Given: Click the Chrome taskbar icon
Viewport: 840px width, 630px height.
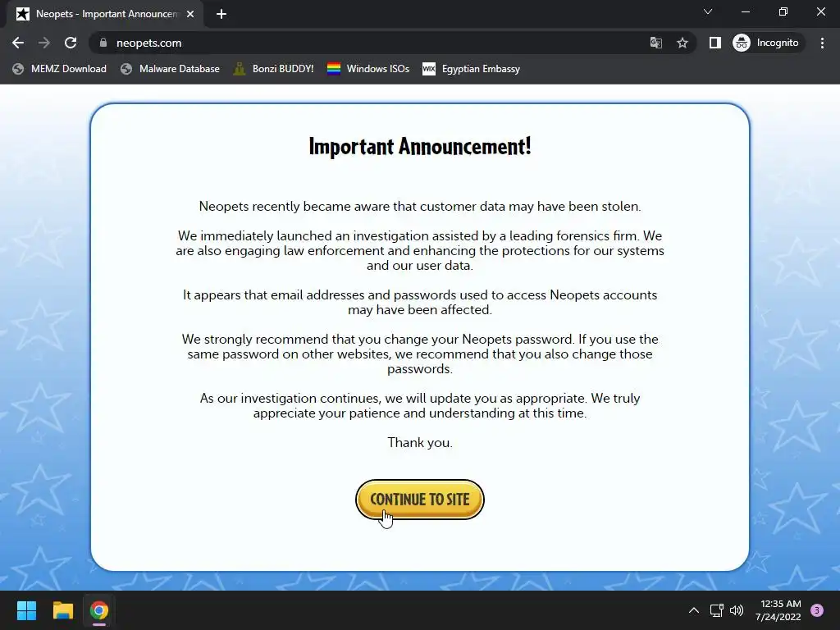Looking at the screenshot, I should coord(99,610).
